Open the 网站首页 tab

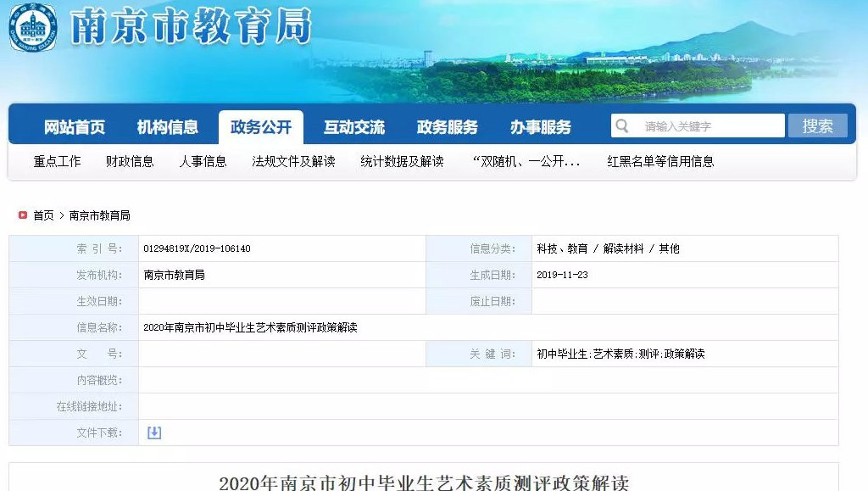click(75, 127)
